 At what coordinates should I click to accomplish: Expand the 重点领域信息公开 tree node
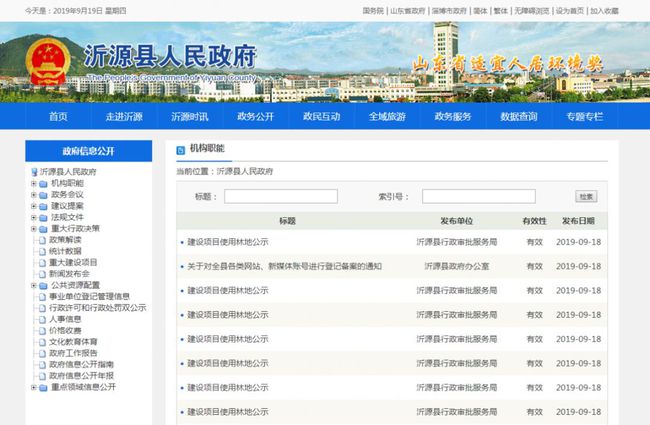(x=34, y=387)
